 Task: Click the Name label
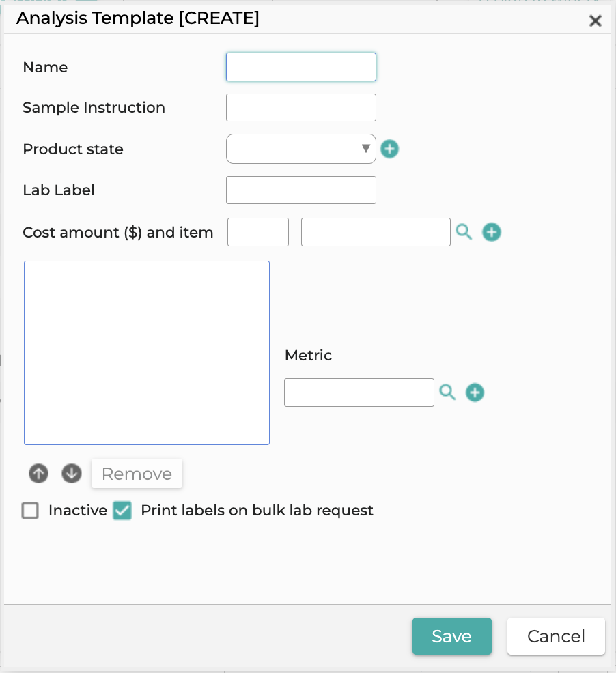click(x=45, y=68)
